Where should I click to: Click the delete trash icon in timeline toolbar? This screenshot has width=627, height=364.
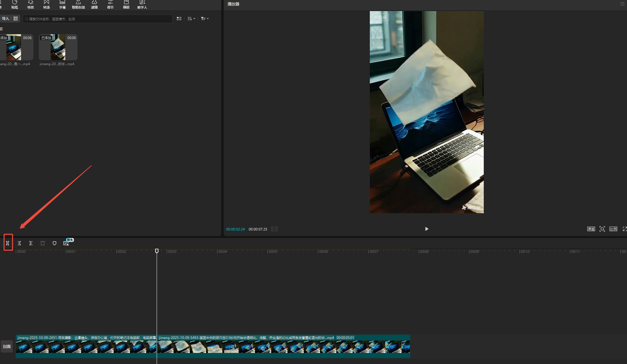coord(43,243)
